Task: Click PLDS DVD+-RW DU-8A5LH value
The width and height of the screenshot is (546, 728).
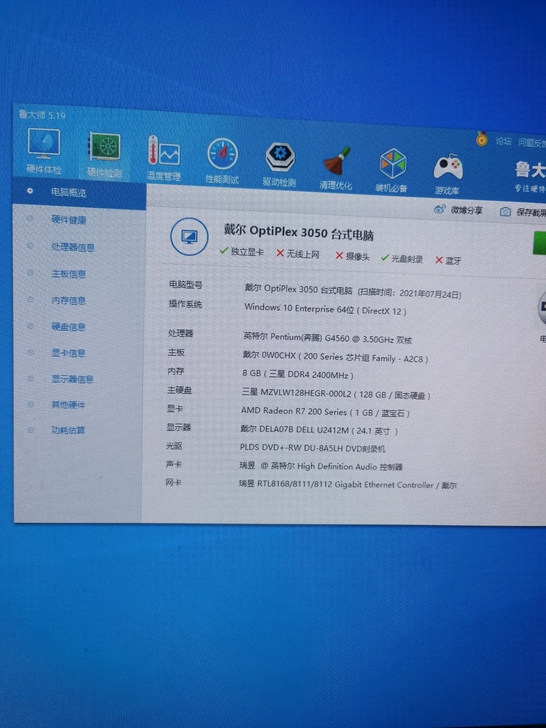Action: (x=312, y=448)
